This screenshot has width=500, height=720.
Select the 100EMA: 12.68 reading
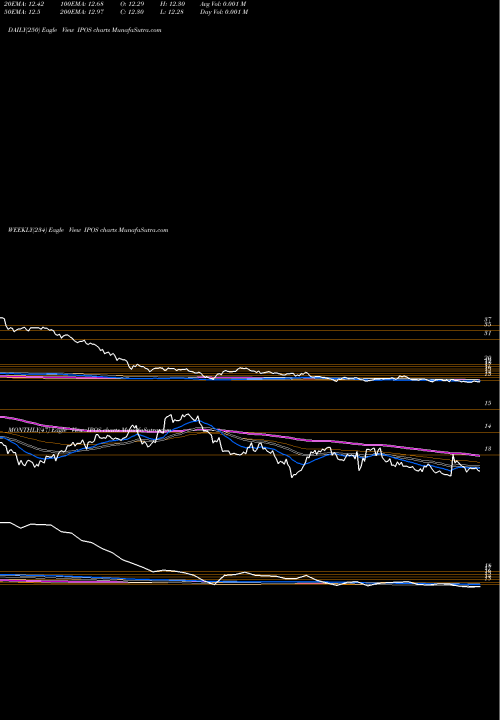coord(82,4)
